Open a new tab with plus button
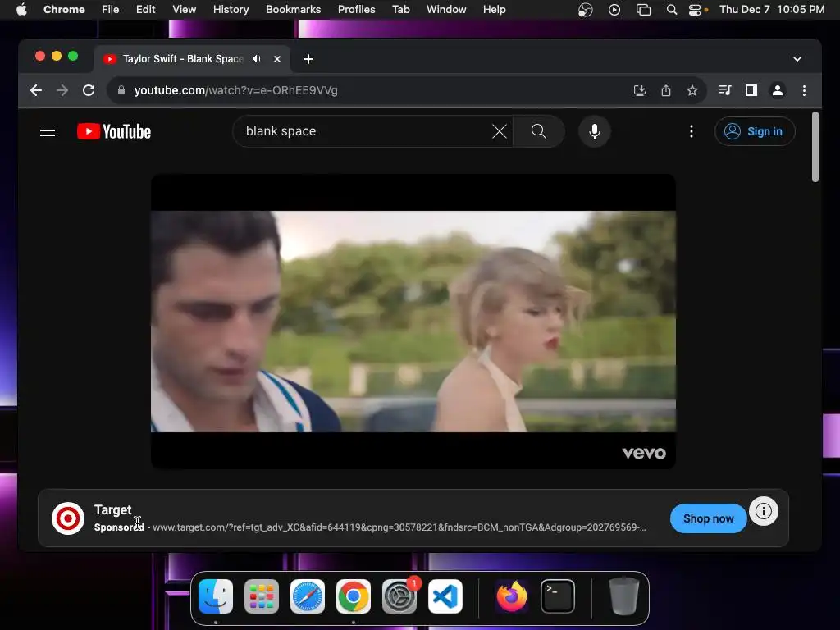This screenshot has width=840, height=630. point(308,59)
